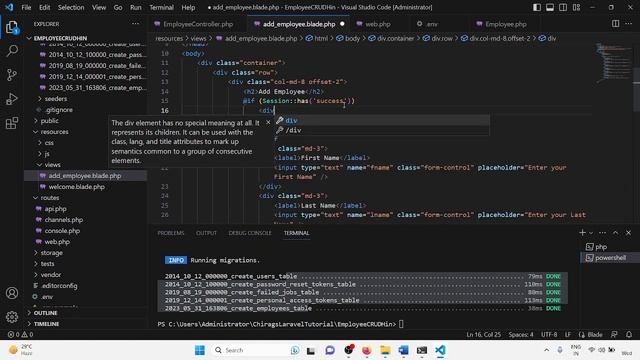This screenshot has height=360, width=640.
Task: Change indentation via Spaces: 4
Action: tap(521, 334)
